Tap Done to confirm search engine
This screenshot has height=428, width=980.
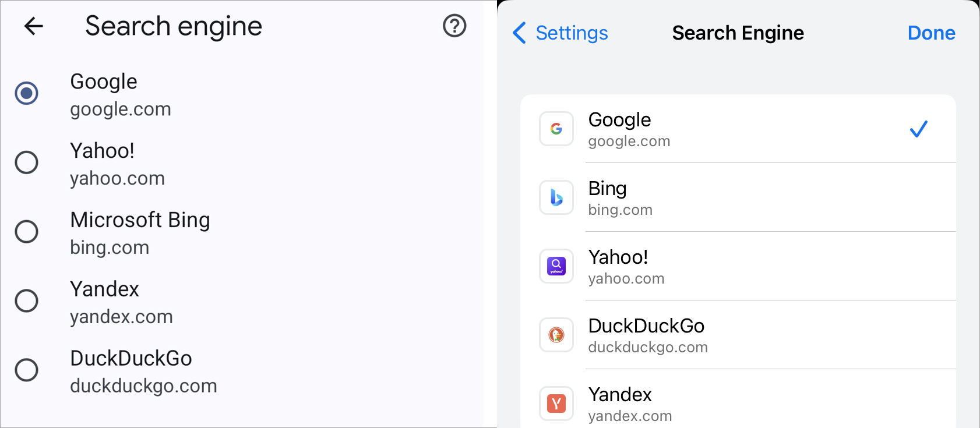(931, 33)
